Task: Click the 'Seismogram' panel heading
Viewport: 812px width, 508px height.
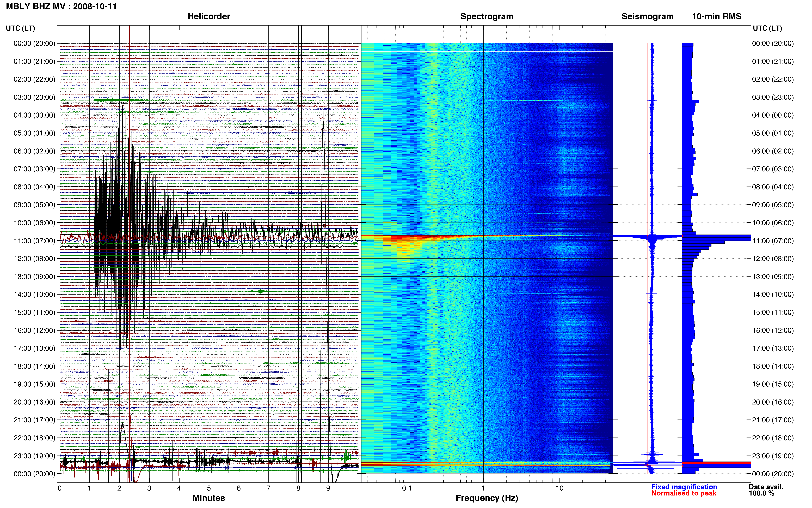Action: [648, 16]
